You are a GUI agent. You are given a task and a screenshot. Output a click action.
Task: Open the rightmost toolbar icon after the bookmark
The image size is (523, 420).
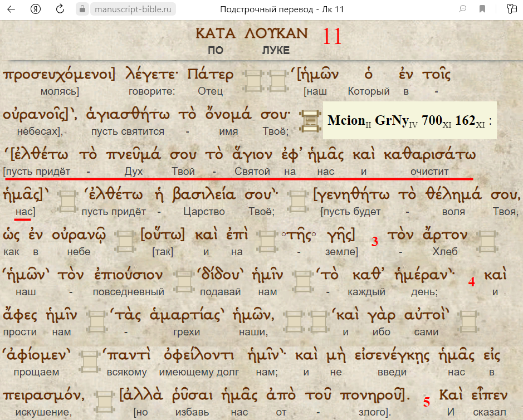[510, 9]
